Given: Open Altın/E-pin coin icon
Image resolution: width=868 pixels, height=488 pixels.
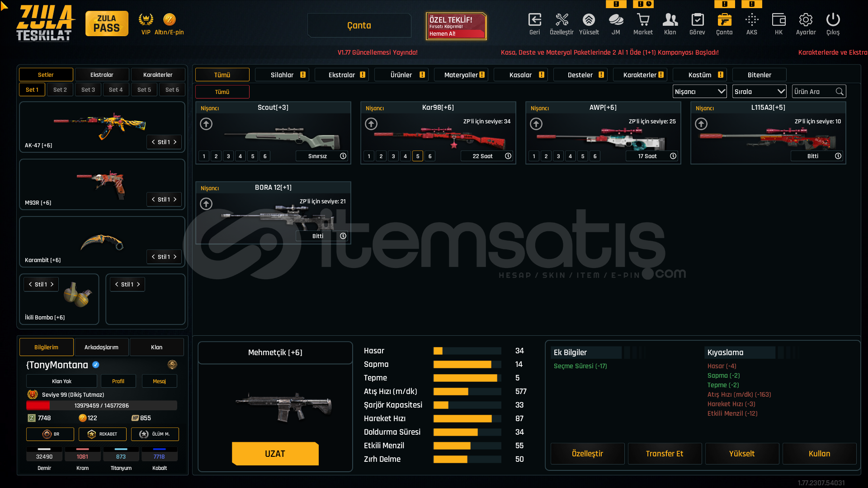Looking at the screenshot, I should (169, 19).
